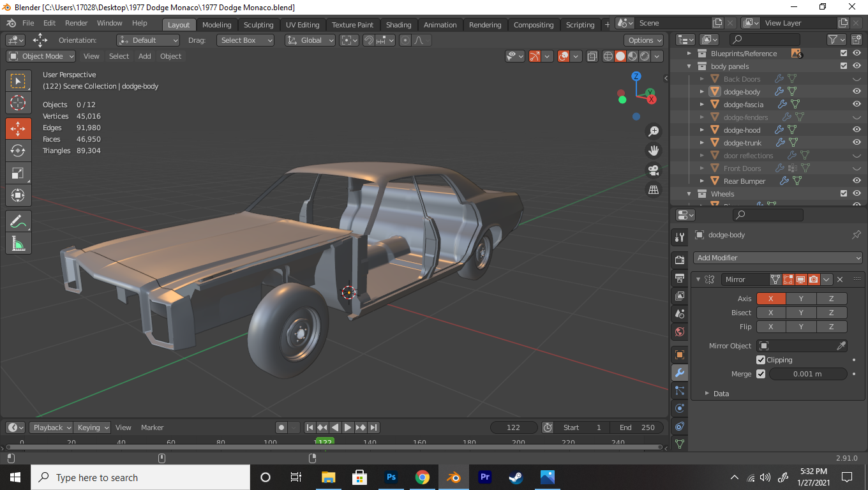This screenshot has width=868, height=490.
Task: Show Back Doors in viewport
Action: 857,79
